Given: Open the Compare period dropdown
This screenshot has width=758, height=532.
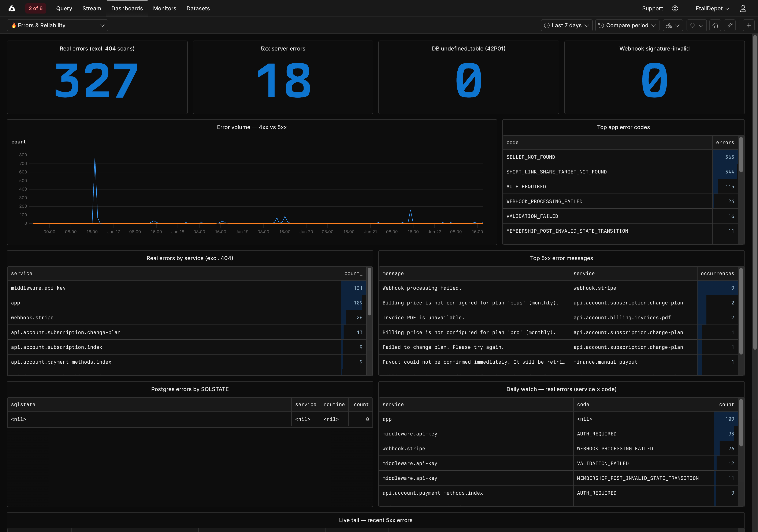Looking at the screenshot, I should pos(627,25).
